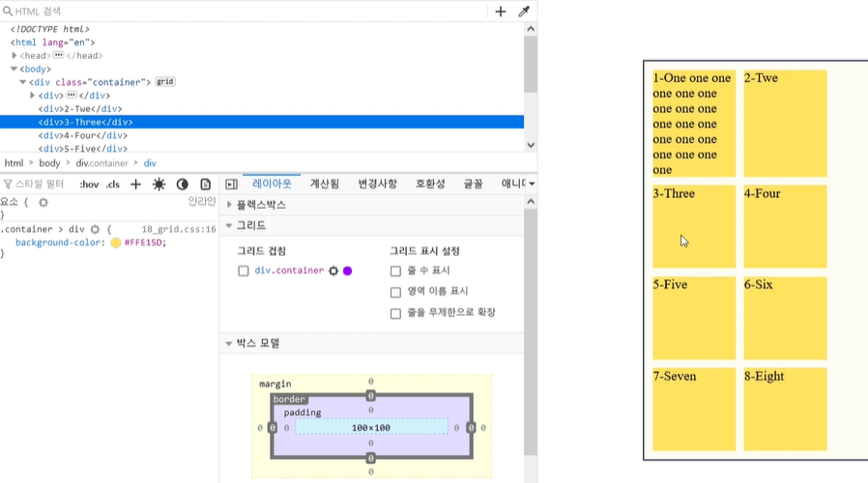868x483 pixels.
Task: Toggle the :hov pseudo-class panel
Action: pyautogui.click(x=89, y=185)
